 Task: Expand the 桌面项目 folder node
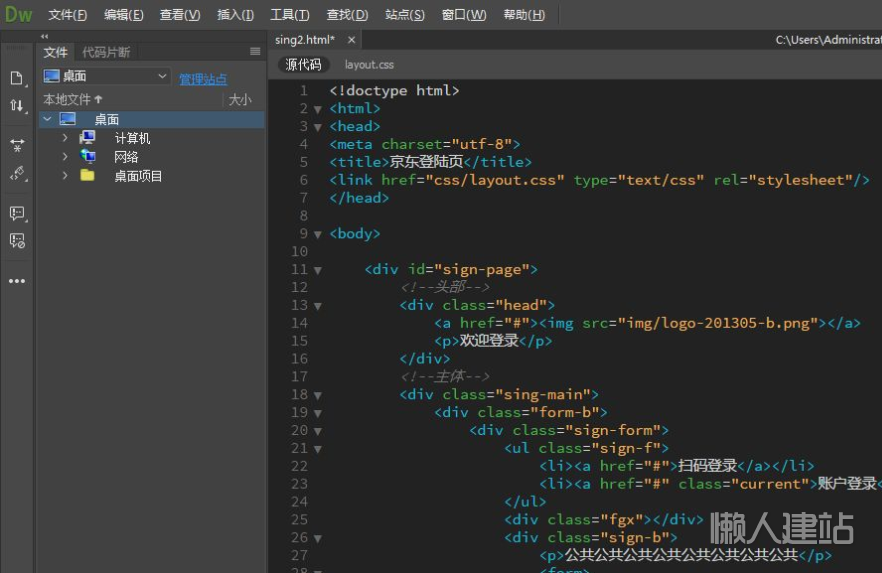[x=65, y=175]
